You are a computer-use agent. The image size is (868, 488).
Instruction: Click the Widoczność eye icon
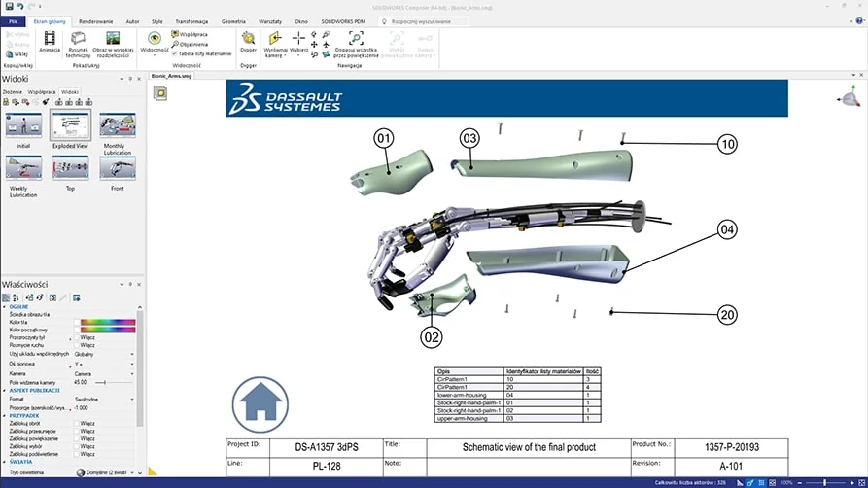tap(155, 38)
